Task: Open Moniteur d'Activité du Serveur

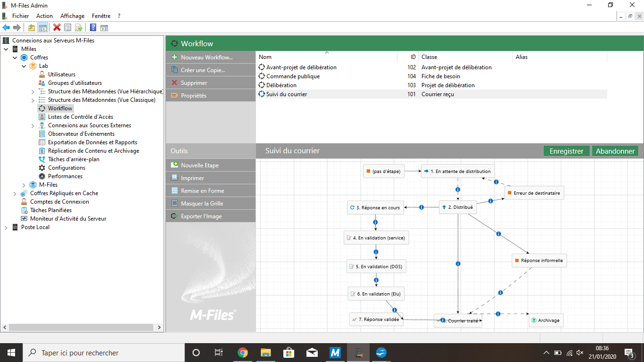Action: pyautogui.click(x=68, y=219)
